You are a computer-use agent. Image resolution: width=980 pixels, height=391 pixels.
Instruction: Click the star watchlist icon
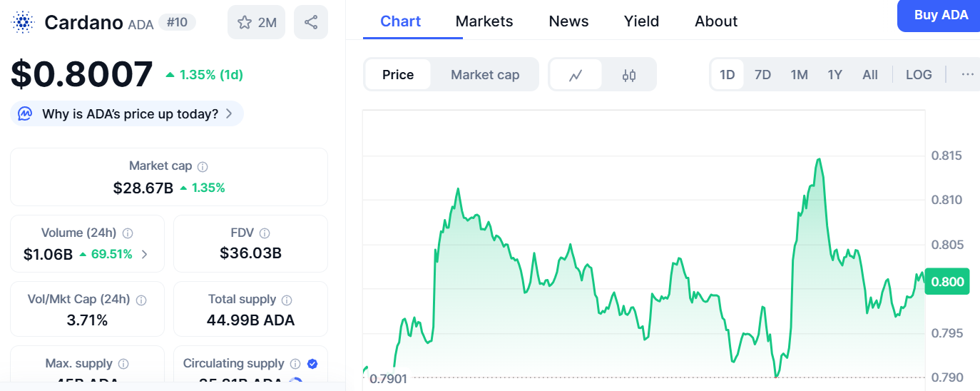(x=245, y=22)
